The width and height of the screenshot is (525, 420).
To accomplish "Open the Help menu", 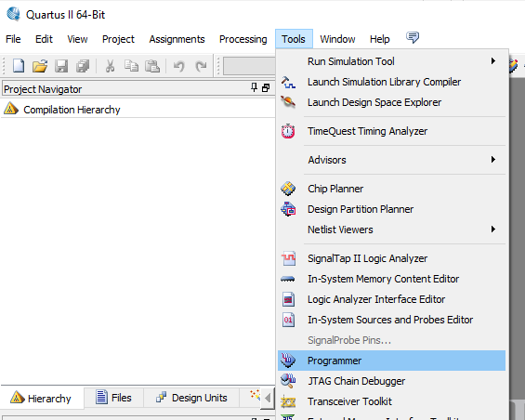I will coord(380,39).
